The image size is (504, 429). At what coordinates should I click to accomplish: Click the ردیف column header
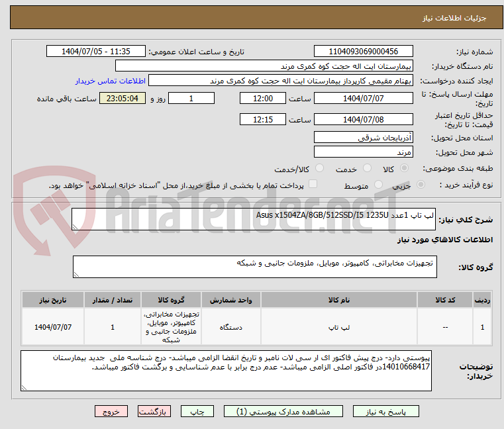(482, 300)
